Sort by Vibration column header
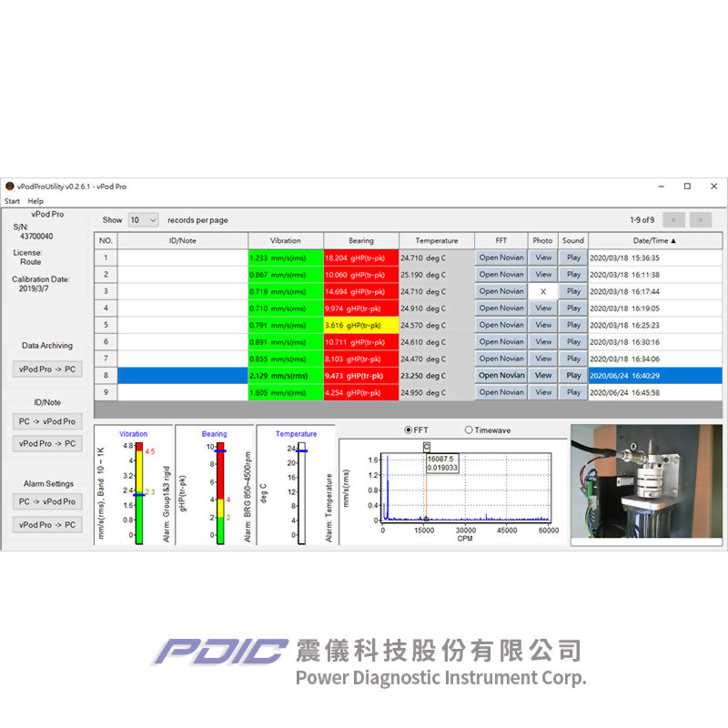The height and width of the screenshot is (728, 728). click(x=285, y=240)
